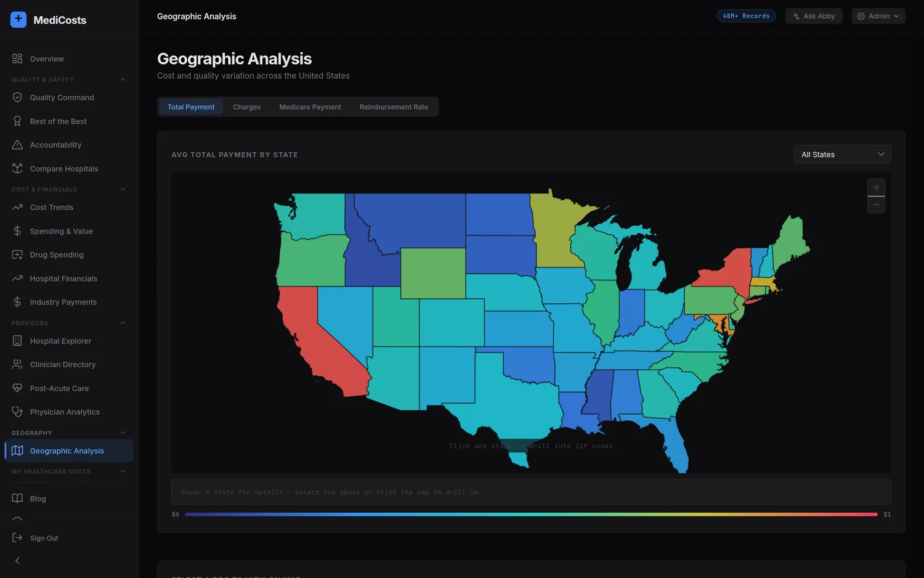Click the Hospital Explorer building icon
This screenshot has height=578, width=924.
[x=17, y=341]
